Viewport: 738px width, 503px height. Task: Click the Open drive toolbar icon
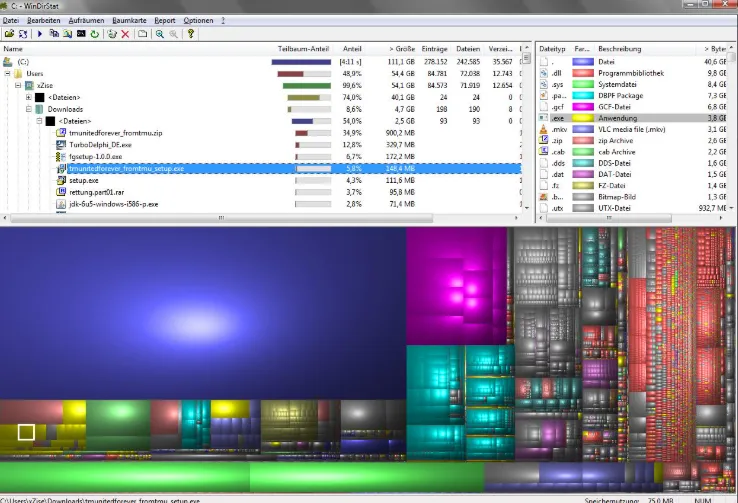point(9,34)
